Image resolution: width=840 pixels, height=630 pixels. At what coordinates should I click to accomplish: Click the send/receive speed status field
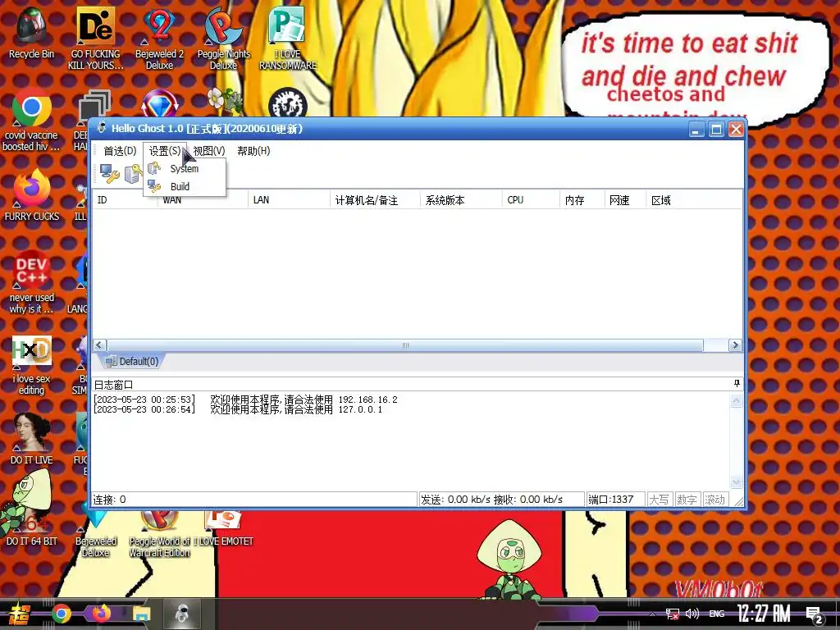coord(501,500)
